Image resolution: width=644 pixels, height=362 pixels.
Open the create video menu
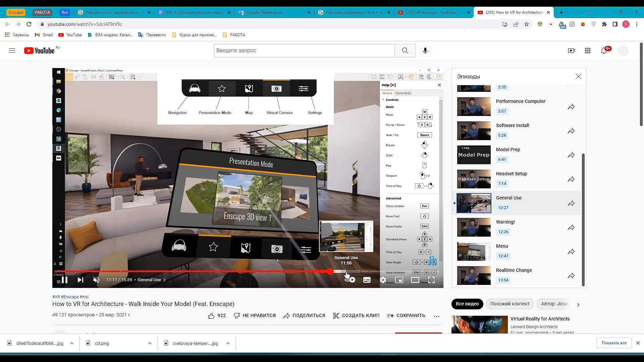(572, 51)
